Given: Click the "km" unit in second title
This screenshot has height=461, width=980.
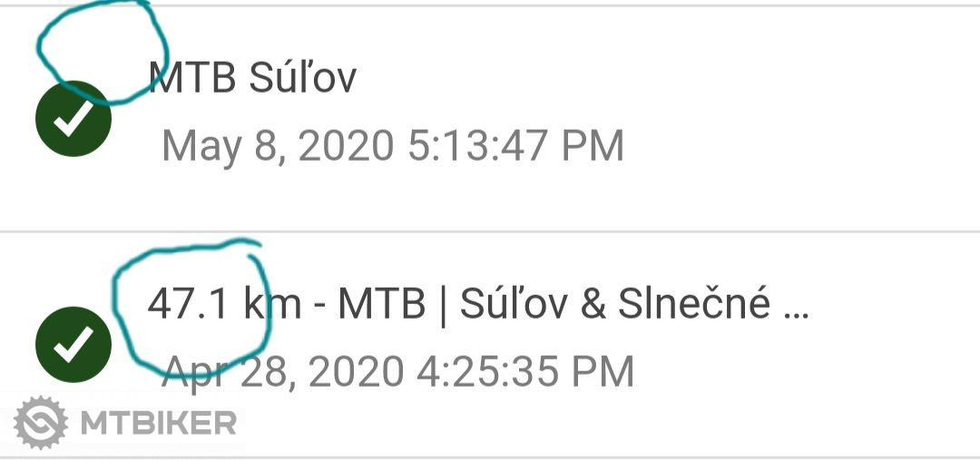Looking at the screenshot, I should coord(273,305).
